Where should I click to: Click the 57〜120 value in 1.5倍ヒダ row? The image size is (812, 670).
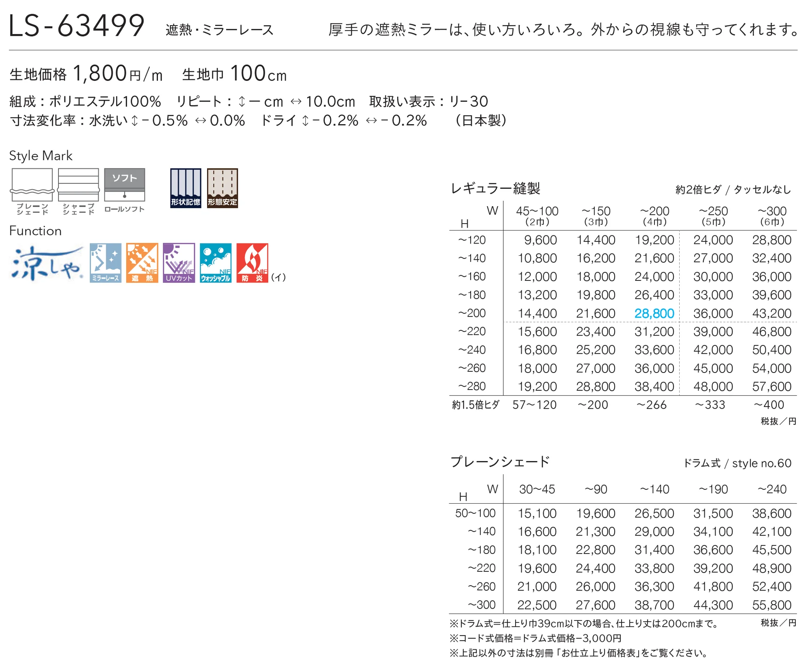point(534,405)
